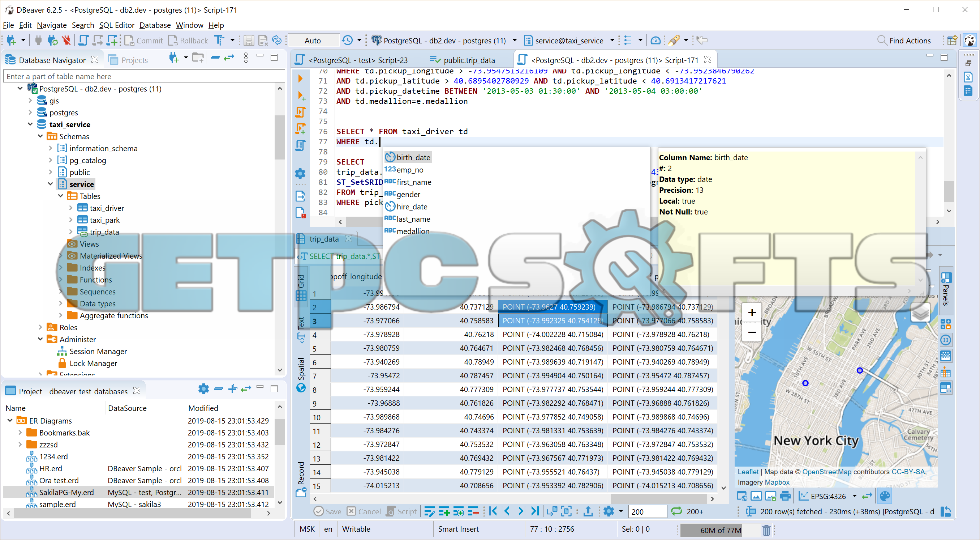This screenshot has height=540, width=980.
Task: Open the map layers icon
Action: 920,313
